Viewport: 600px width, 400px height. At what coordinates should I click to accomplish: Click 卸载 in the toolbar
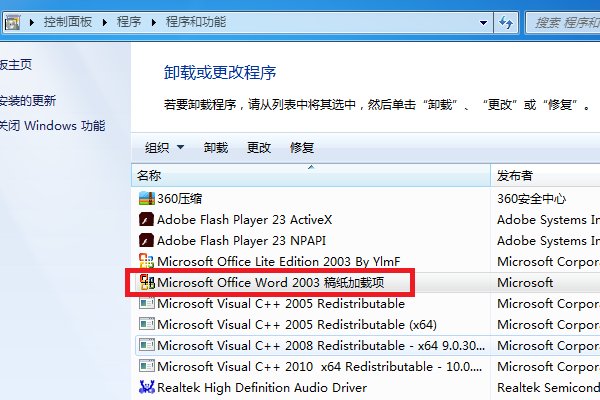(x=216, y=147)
